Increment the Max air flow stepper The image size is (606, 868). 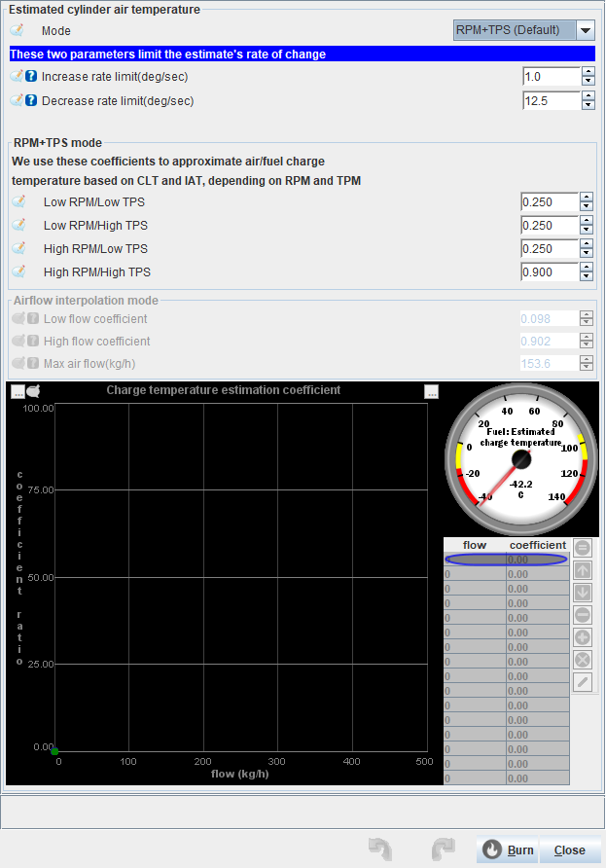[587, 358]
